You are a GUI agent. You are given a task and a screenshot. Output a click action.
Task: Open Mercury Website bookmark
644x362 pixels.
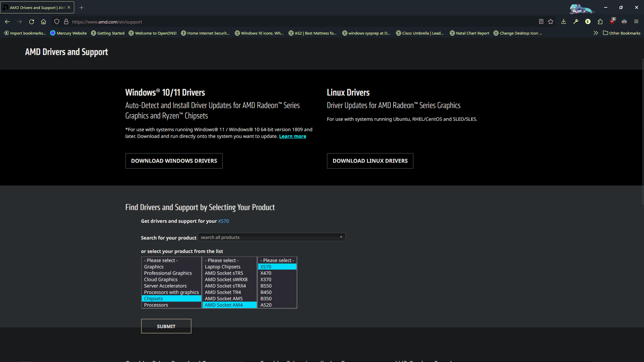click(68, 33)
